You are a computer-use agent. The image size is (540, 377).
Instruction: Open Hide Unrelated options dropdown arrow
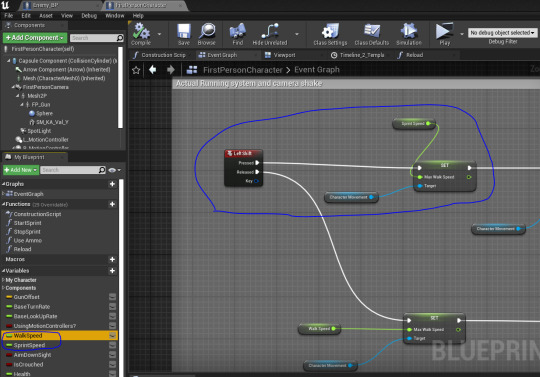click(x=297, y=34)
